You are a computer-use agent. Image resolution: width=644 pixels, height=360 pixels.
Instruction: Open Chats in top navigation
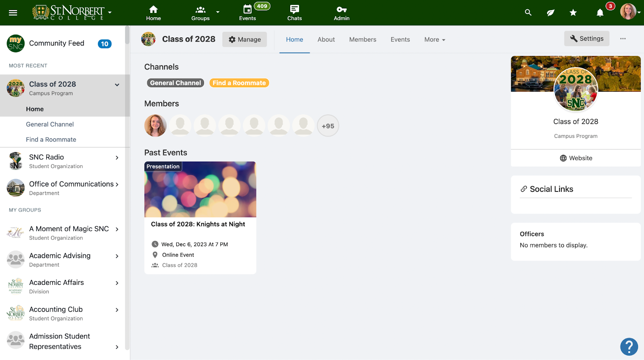pyautogui.click(x=295, y=13)
